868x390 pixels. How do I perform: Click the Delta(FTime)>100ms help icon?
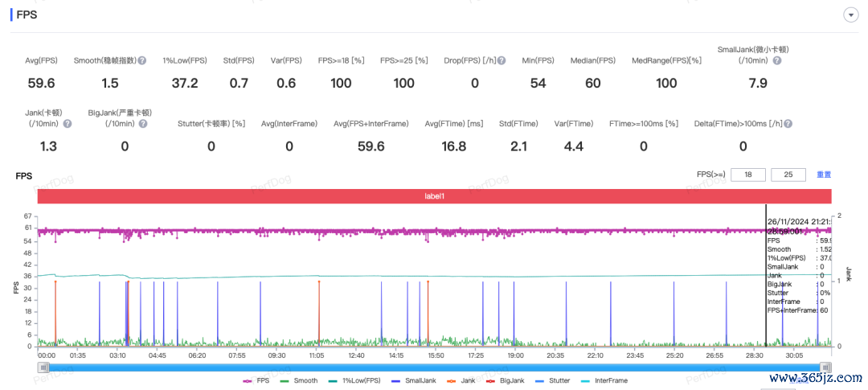coord(788,124)
